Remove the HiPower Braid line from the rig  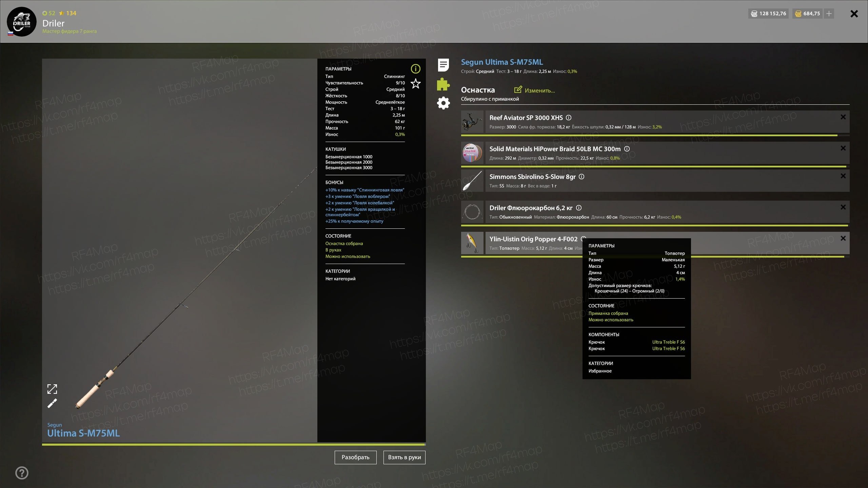[x=843, y=148]
